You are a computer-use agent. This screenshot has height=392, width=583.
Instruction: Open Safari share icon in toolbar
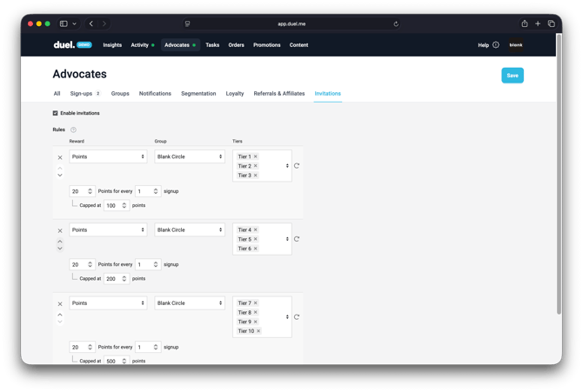click(x=524, y=24)
